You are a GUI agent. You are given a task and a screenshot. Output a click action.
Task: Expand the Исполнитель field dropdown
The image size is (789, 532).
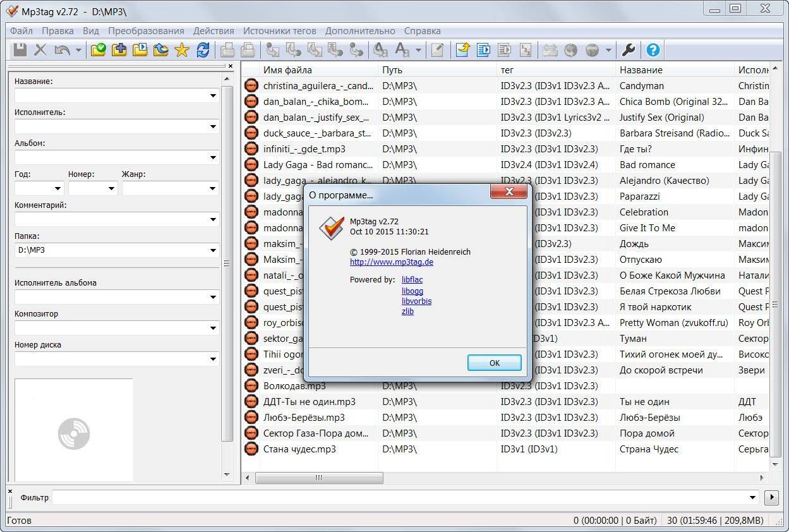(213, 127)
